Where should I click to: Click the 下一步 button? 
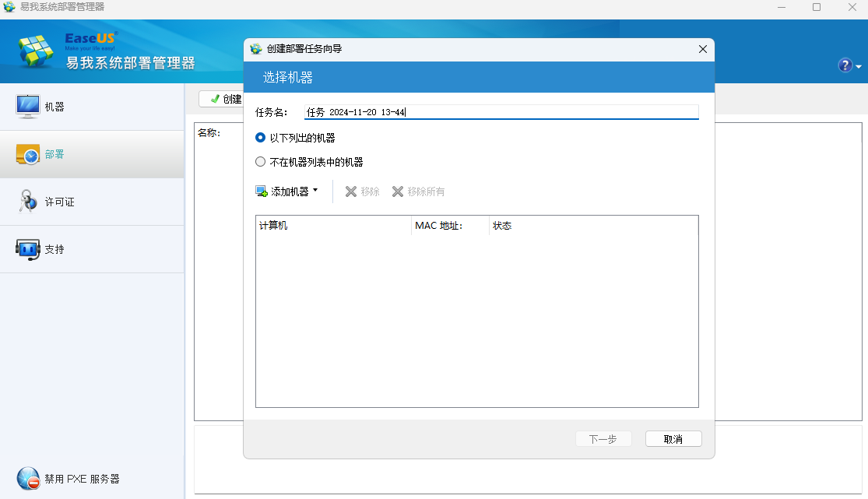pos(603,439)
